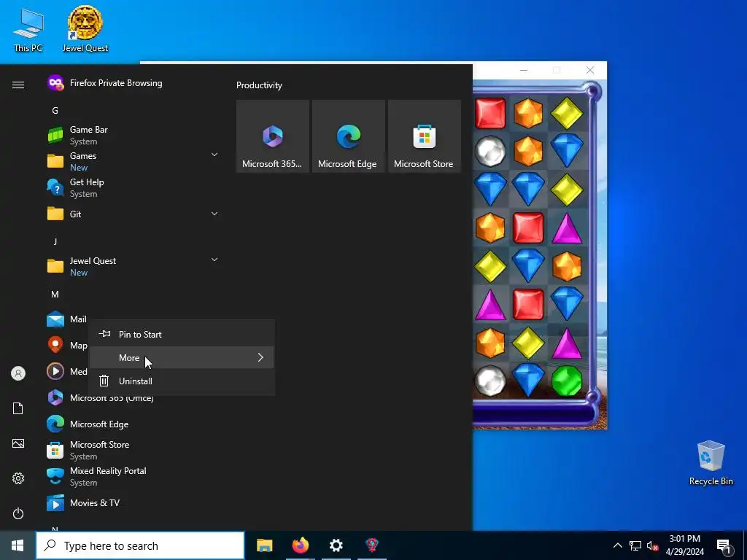Expand the Git folder in app list
This screenshot has width=747, height=560.
(x=214, y=214)
